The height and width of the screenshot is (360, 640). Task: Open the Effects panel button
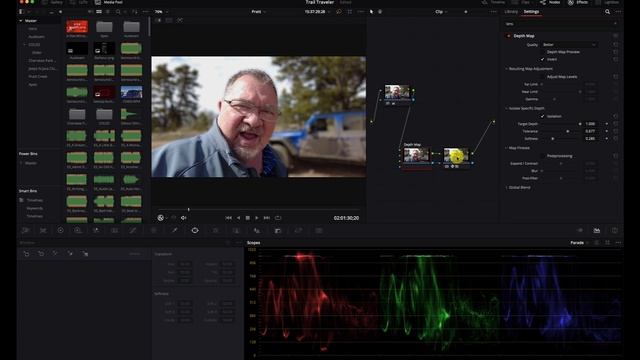(x=578, y=2)
